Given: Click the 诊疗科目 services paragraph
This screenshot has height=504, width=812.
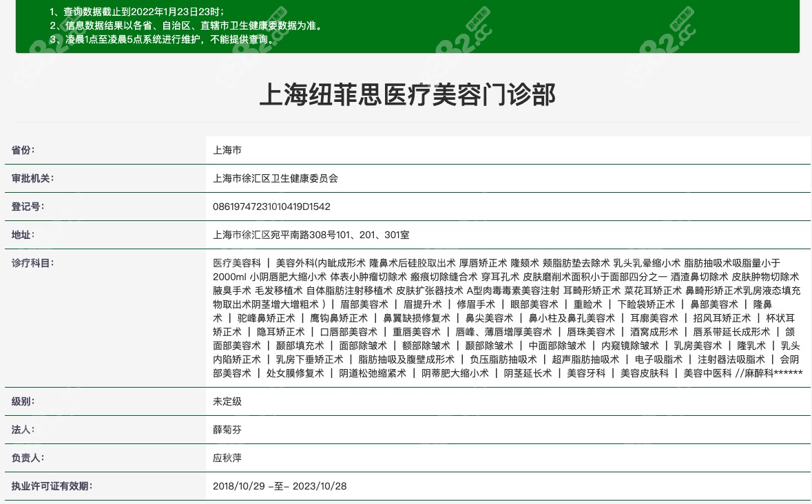Looking at the screenshot, I should (508, 318).
